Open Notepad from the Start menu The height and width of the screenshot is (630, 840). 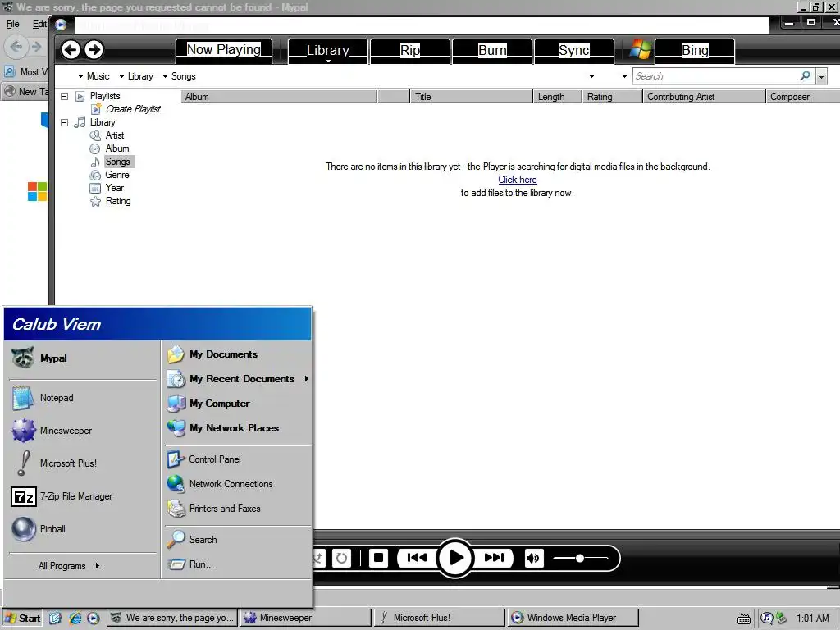83,398
